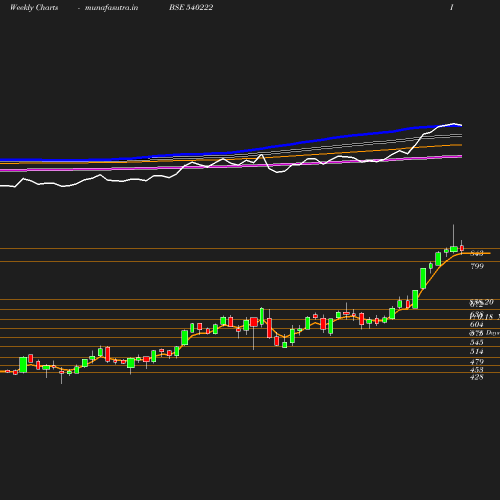Screen dimensions: 500x500
Task: Click the latest red candlestick
Action: pyautogui.click(x=462, y=248)
